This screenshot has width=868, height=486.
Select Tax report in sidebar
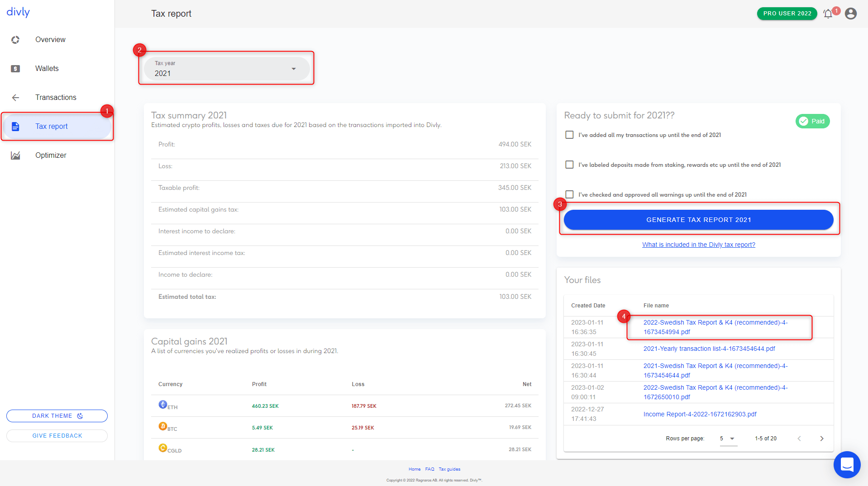tap(52, 127)
